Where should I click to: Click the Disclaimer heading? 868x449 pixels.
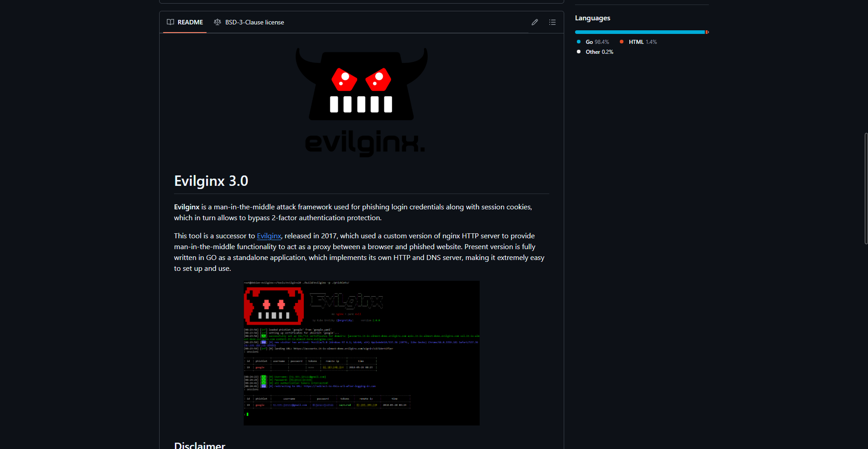[x=199, y=445]
